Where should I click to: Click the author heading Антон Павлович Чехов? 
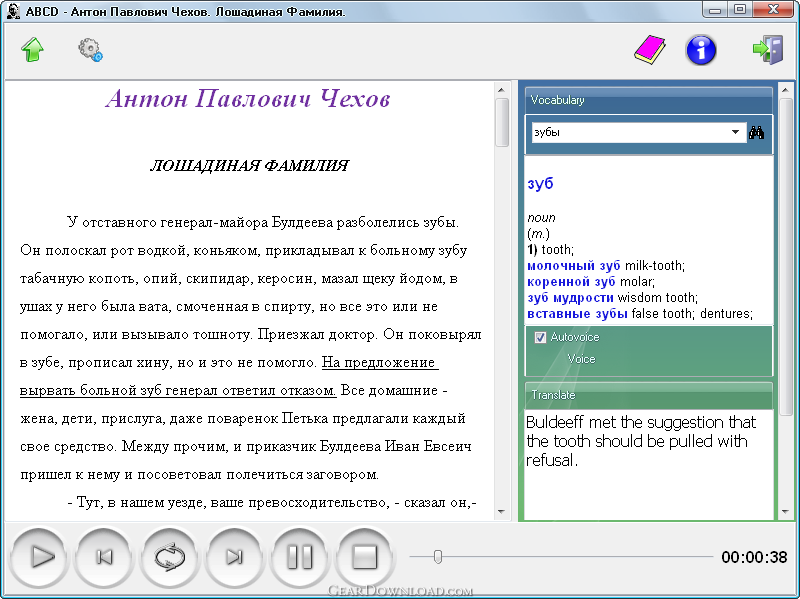(x=248, y=98)
